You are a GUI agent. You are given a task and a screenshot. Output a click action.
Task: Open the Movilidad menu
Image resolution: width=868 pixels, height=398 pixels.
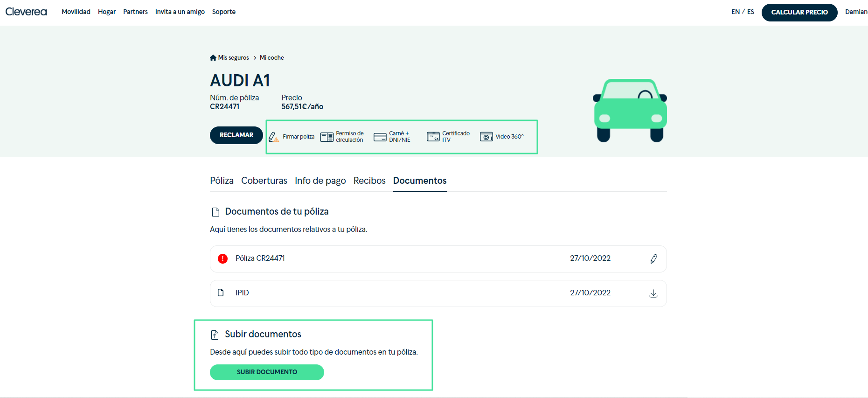pos(76,12)
